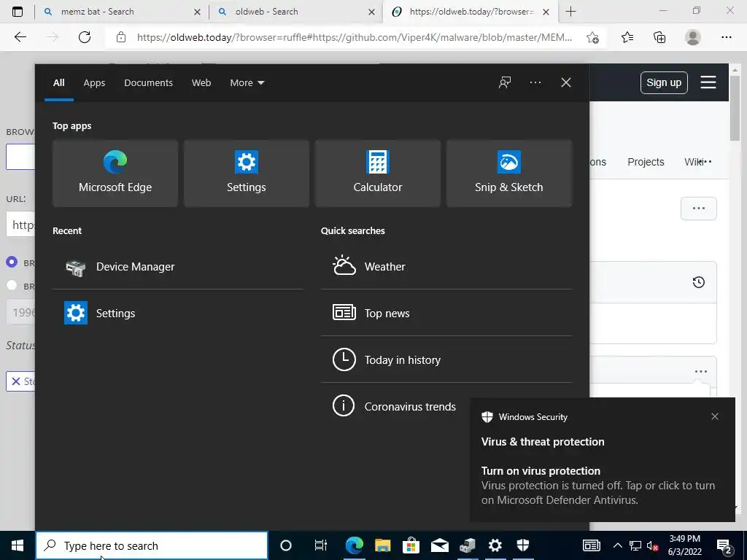
Task: Open the taskbar clock and date
Action: [684, 545]
